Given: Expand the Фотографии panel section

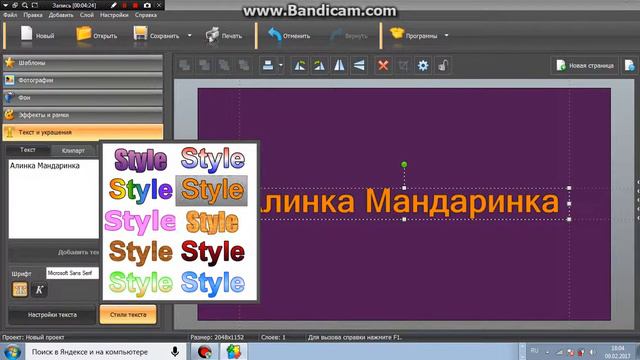Looking at the screenshot, I should pos(83,80).
